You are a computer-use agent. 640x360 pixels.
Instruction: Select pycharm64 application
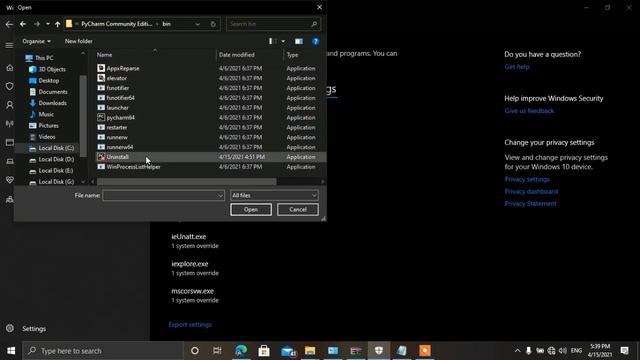pyautogui.click(x=120, y=118)
